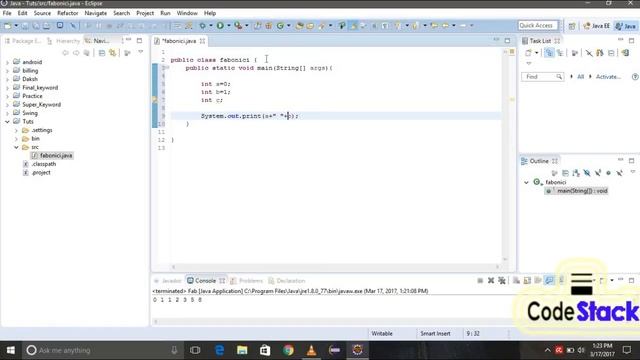Click the Open Perspective icon beside Java EE
Image resolution: width=640 pixels, height=360 pixels.
(572, 26)
